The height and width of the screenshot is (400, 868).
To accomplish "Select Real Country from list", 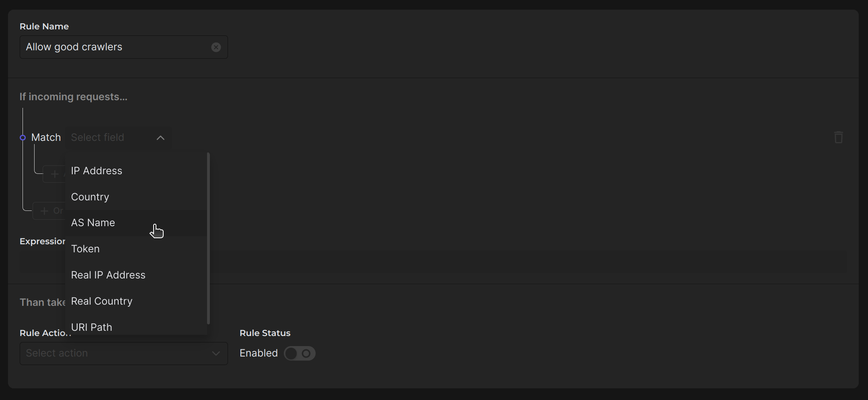I will tap(102, 301).
